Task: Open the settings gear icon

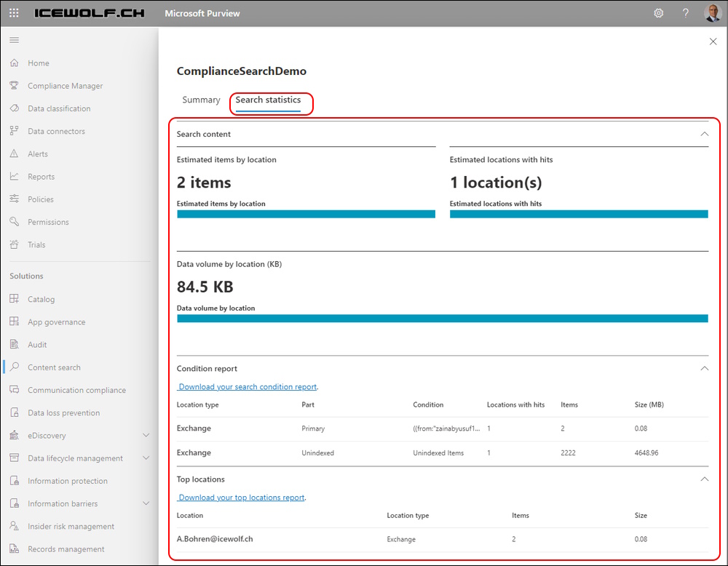Action: tap(658, 13)
